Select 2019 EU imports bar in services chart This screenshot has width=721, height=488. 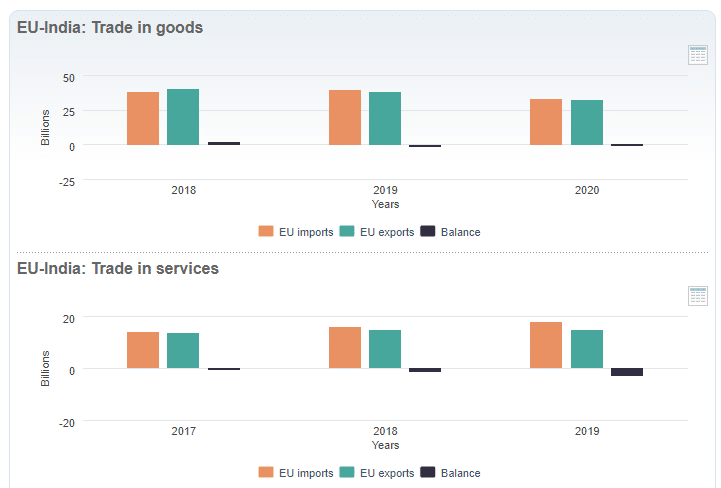click(546, 345)
